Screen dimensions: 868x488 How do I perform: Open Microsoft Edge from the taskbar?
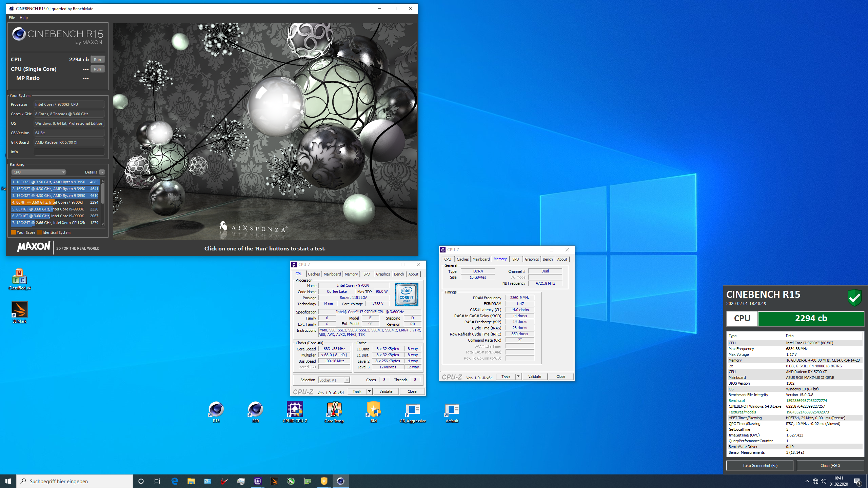pyautogui.click(x=175, y=481)
